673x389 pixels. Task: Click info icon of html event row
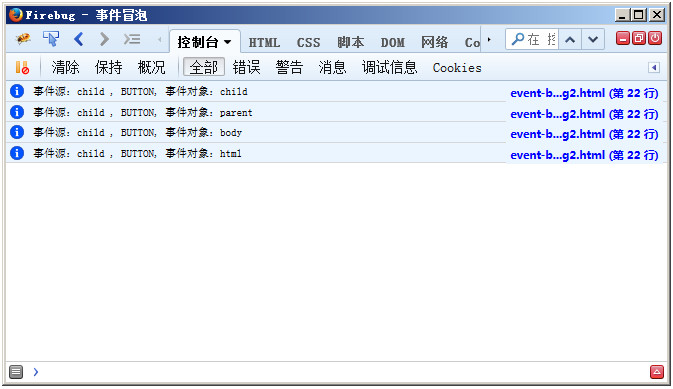[x=17, y=153]
